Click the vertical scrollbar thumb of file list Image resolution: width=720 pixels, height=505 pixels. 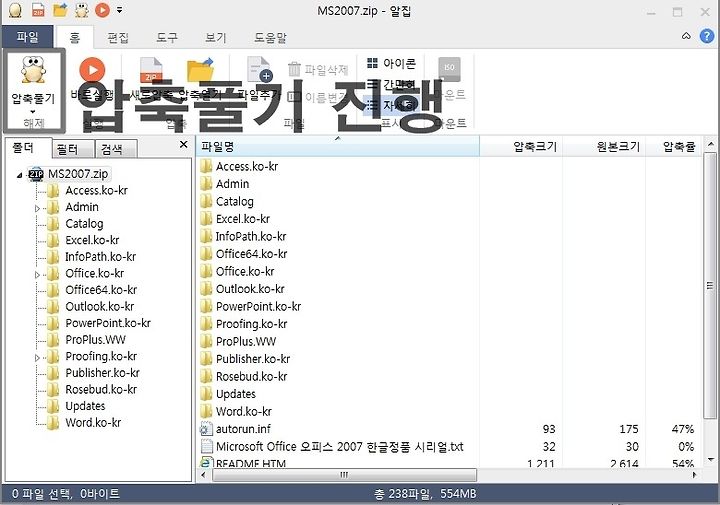pos(710,286)
